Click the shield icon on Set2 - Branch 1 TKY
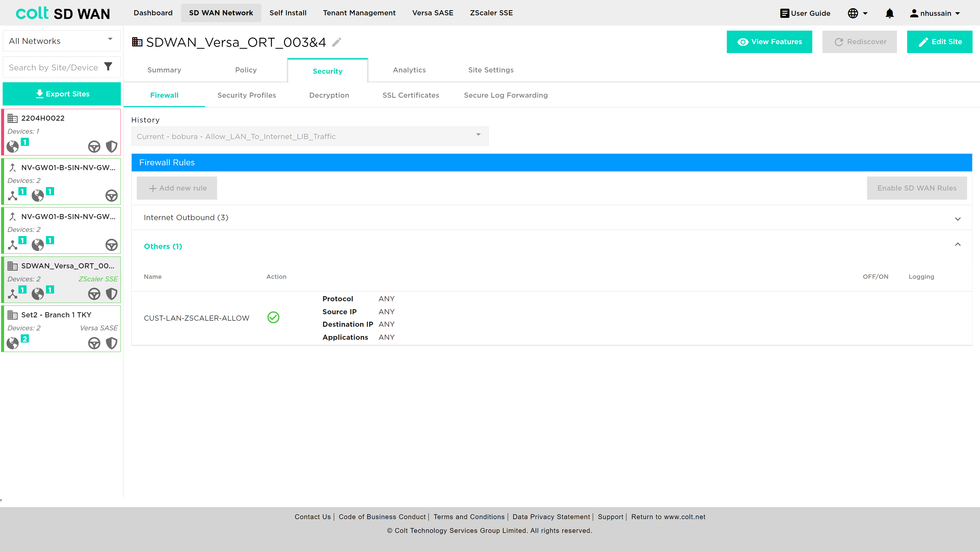 112,343
